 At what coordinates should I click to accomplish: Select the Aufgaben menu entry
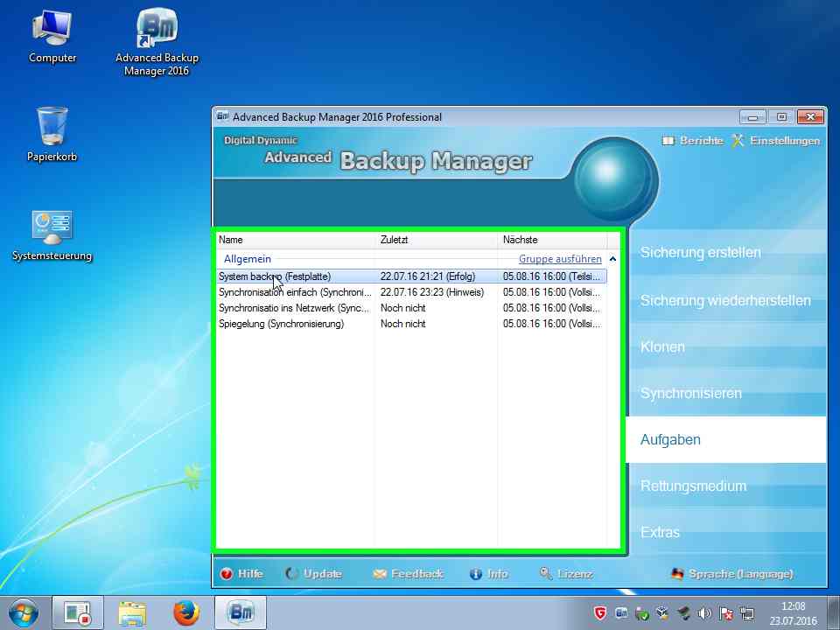pyautogui.click(x=726, y=440)
